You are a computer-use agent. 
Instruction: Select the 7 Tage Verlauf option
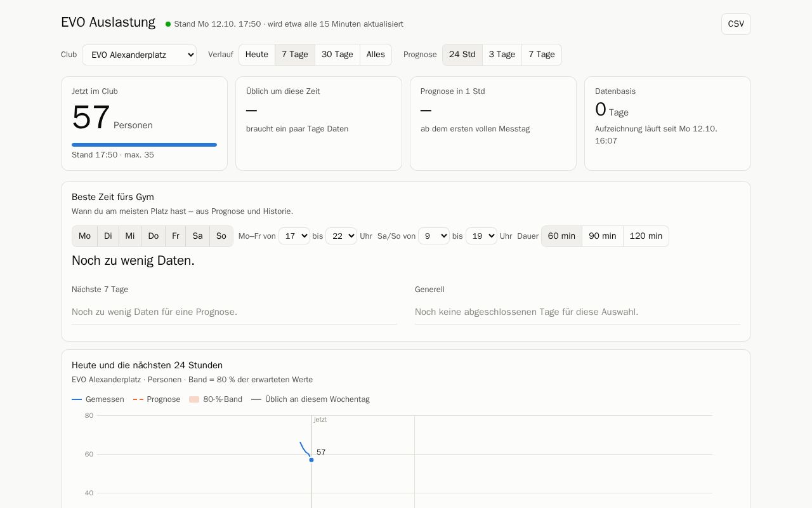click(x=295, y=55)
